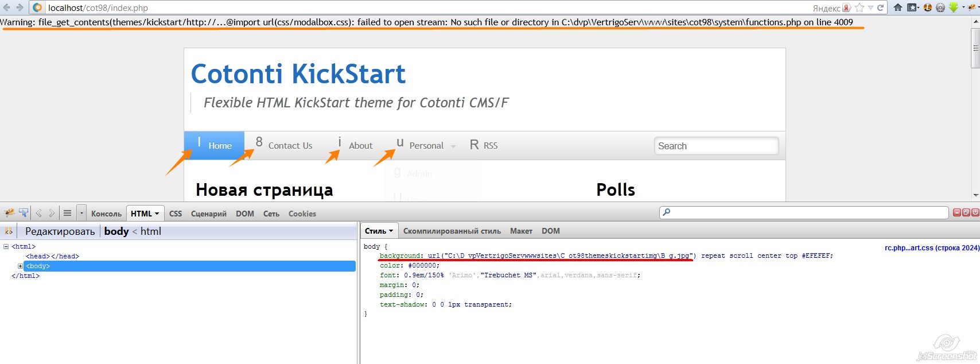Open the address bar history dropdown arrow
Screen dimensions: 980x364
coord(870,8)
